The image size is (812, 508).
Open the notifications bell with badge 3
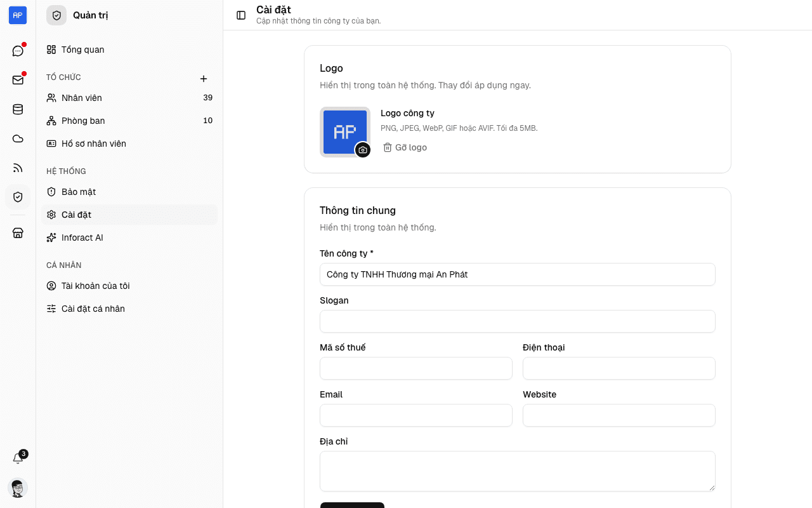coord(18,458)
